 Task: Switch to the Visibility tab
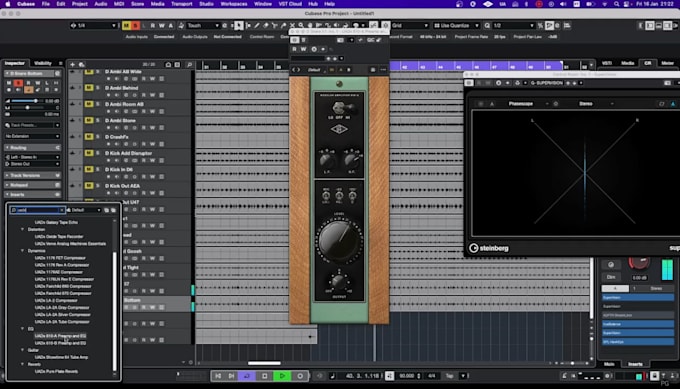coord(42,63)
